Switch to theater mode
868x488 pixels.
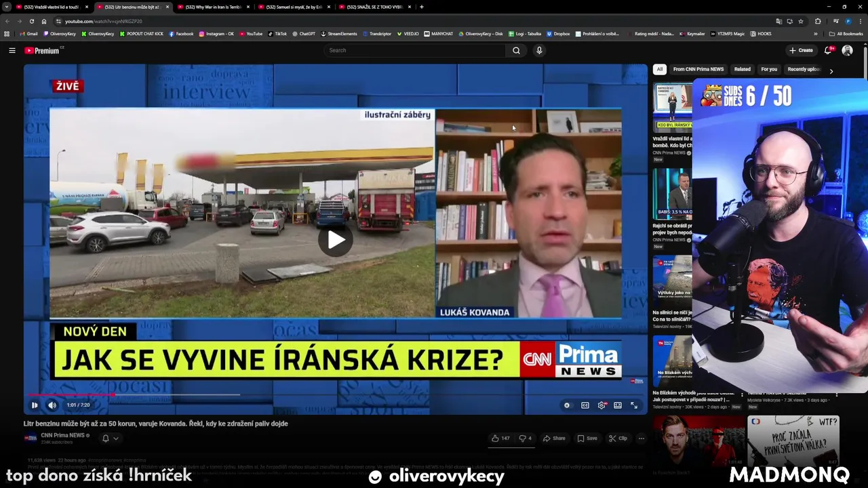pyautogui.click(x=618, y=405)
